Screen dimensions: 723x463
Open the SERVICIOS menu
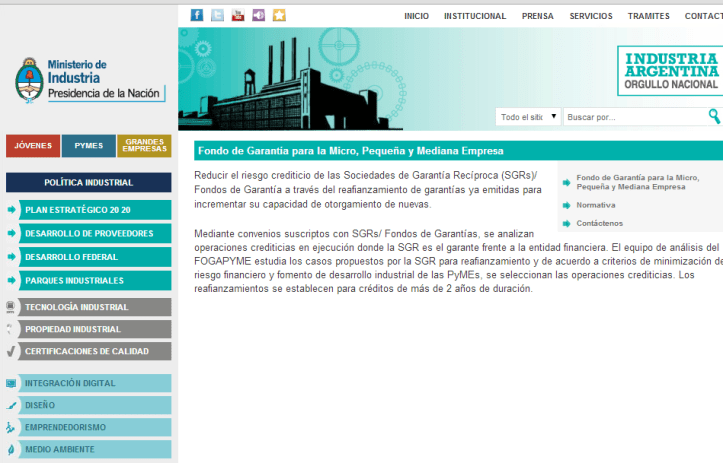591,16
